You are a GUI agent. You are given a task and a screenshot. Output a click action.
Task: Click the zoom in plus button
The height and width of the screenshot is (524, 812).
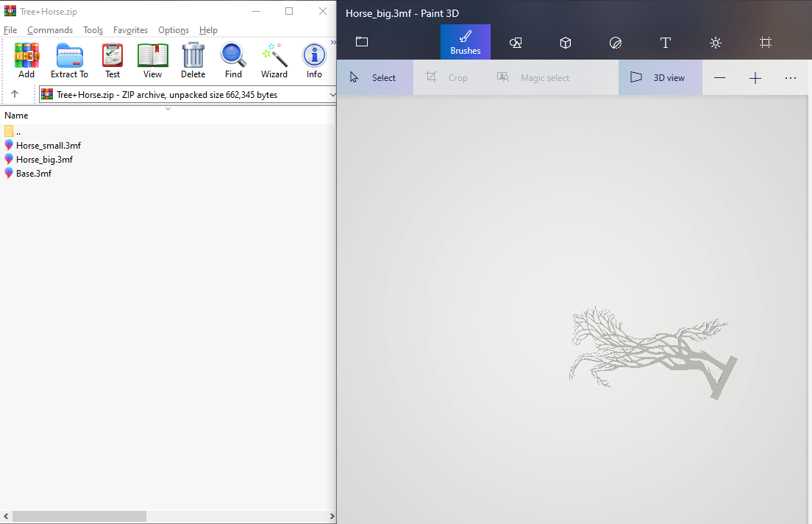755,78
